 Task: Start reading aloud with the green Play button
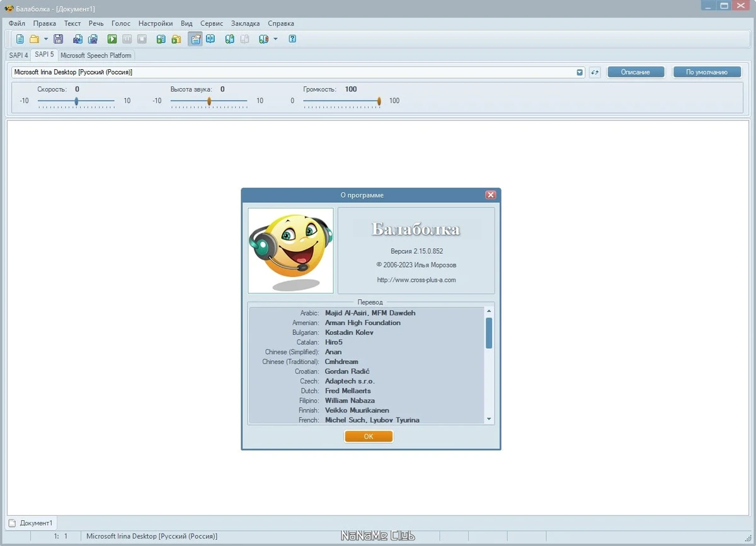pos(112,39)
